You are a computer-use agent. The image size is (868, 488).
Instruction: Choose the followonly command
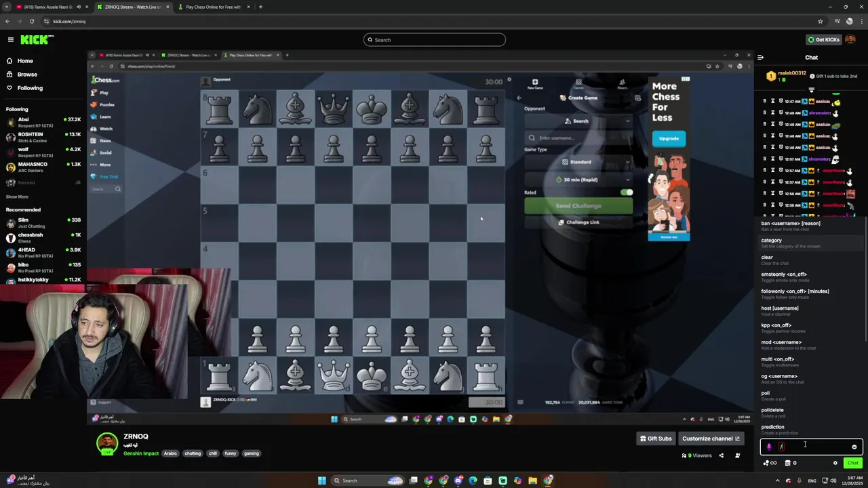811,293
